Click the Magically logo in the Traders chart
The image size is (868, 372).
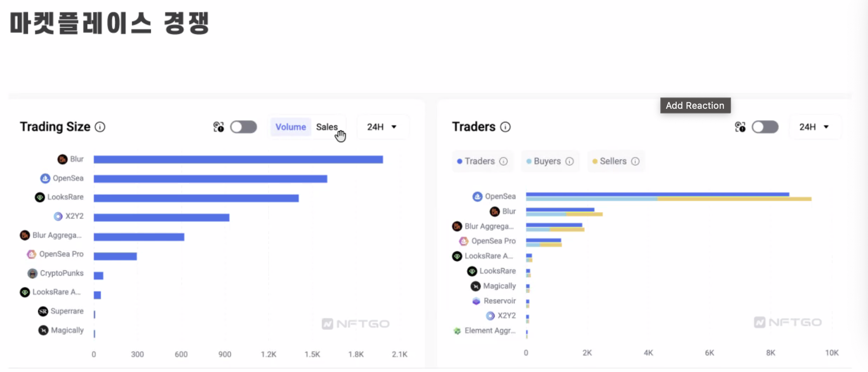[476, 286]
